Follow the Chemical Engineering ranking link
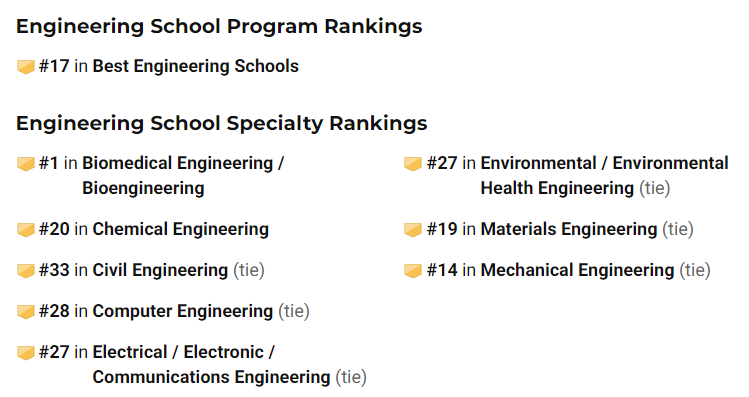 tap(181, 229)
